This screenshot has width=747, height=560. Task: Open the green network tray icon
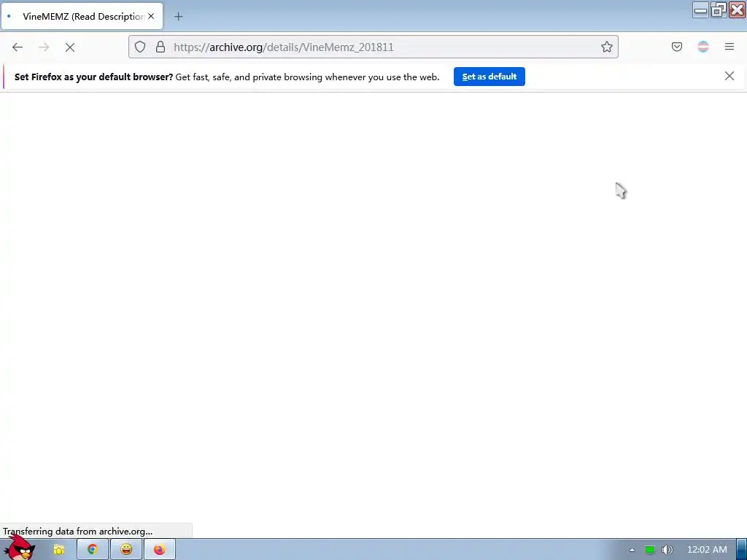pyautogui.click(x=650, y=550)
